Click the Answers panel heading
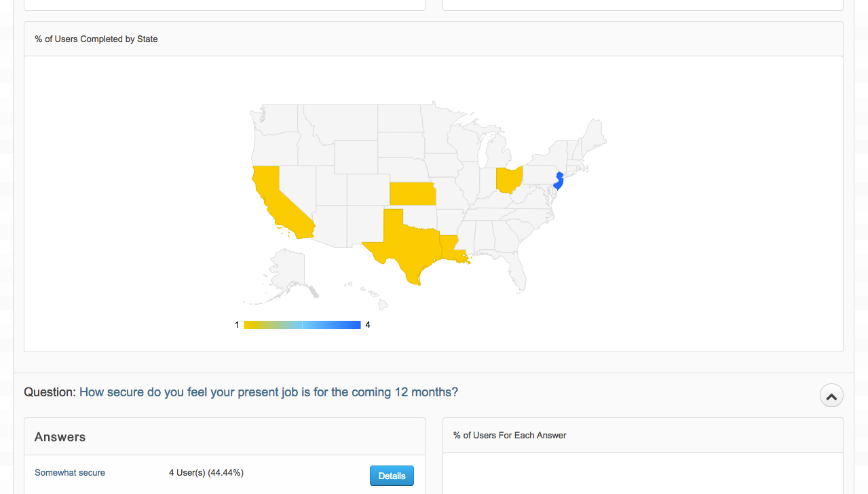868x494 pixels. point(60,437)
